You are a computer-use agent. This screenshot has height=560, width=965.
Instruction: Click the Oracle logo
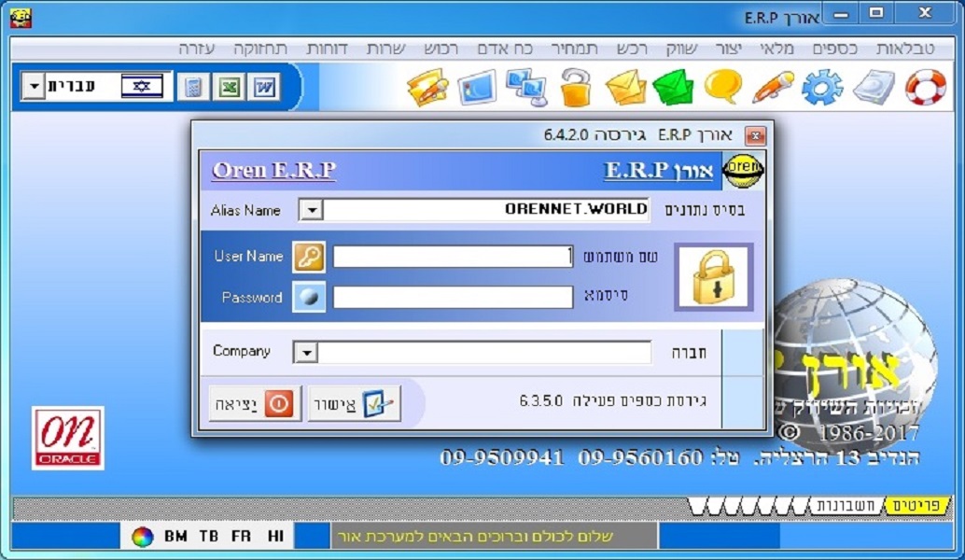point(68,438)
